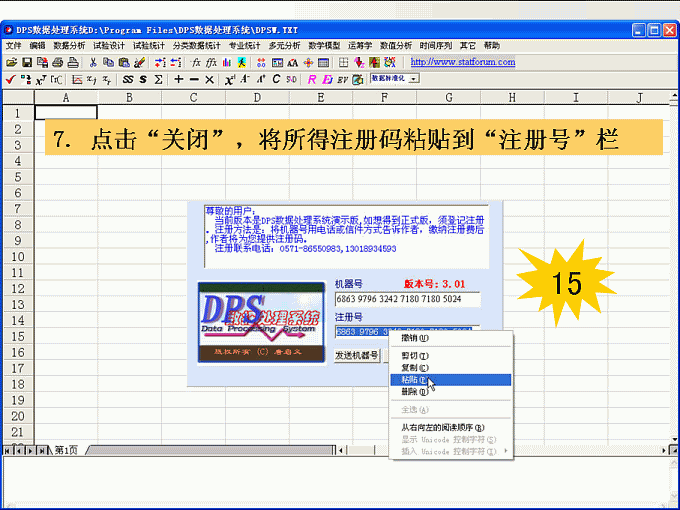The width and height of the screenshot is (680, 510).
Task: Switch to the 第1页 sheet tab
Action: (64, 451)
